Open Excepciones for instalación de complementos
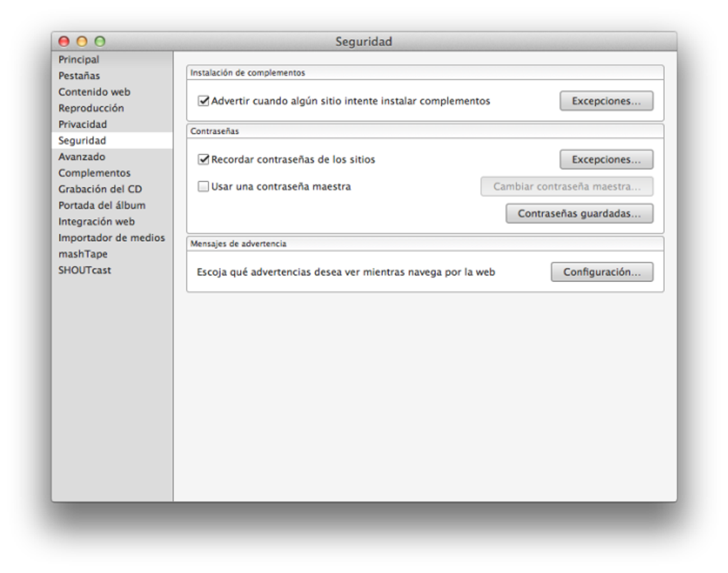The width and height of the screenshot is (728, 573). (607, 101)
